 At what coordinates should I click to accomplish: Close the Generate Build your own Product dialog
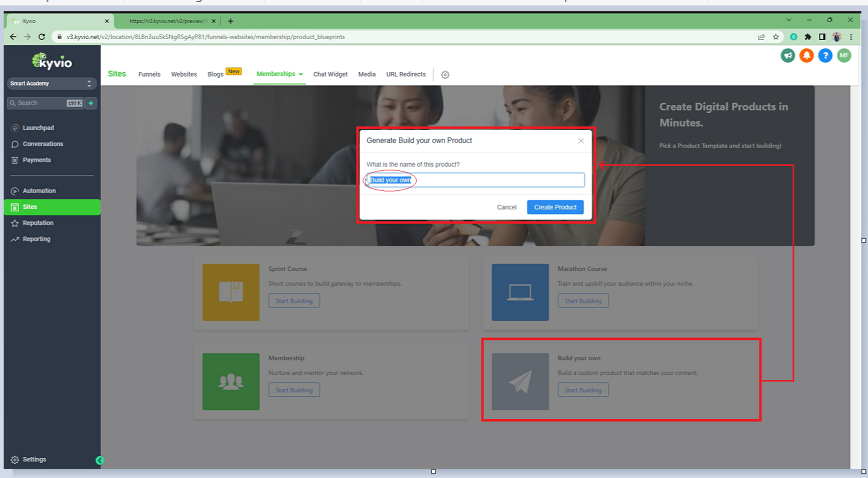[581, 141]
